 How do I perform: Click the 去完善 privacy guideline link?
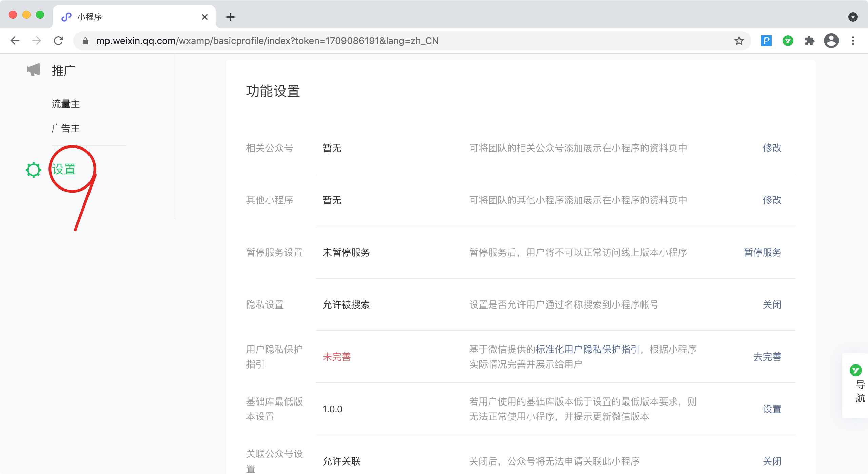coord(767,357)
